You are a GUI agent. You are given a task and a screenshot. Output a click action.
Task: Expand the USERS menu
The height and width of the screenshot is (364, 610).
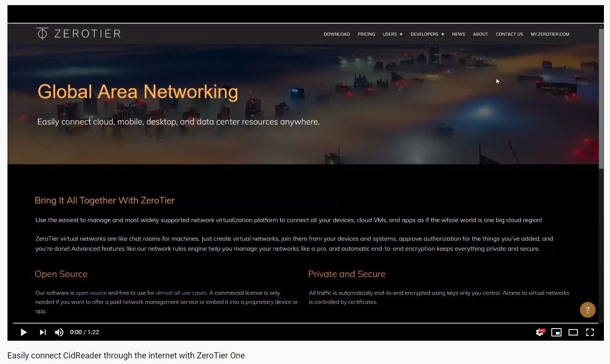click(x=392, y=34)
